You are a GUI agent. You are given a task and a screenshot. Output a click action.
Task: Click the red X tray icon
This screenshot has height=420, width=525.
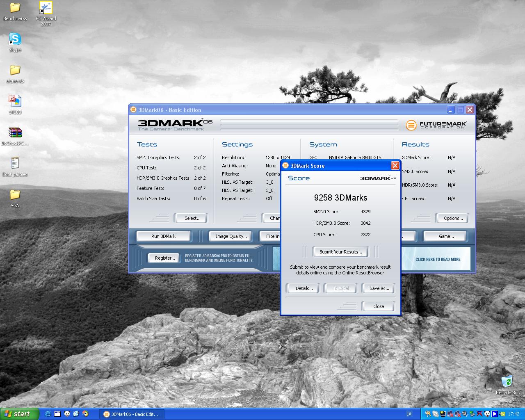point(479,414)
